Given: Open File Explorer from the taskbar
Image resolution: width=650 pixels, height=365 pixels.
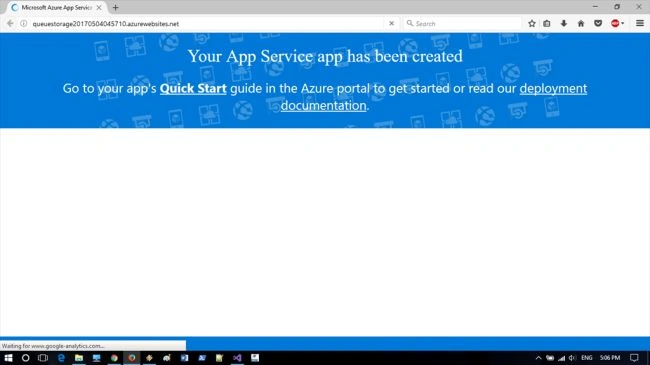Looking at the screenshot, I should 79,358.
